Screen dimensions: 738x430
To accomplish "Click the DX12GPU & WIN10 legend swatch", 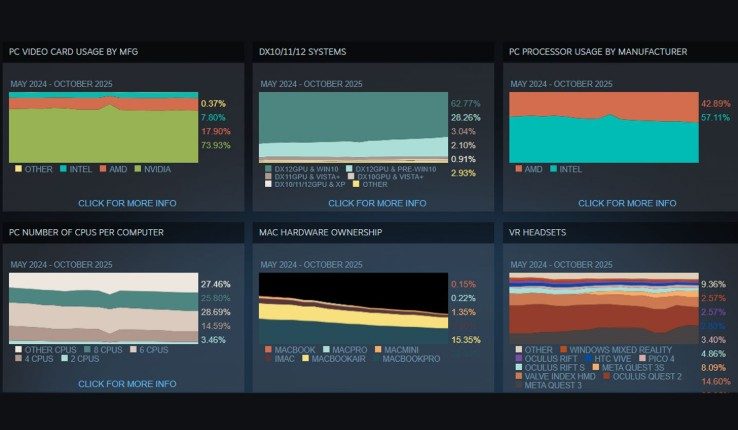I will [268, 168].
